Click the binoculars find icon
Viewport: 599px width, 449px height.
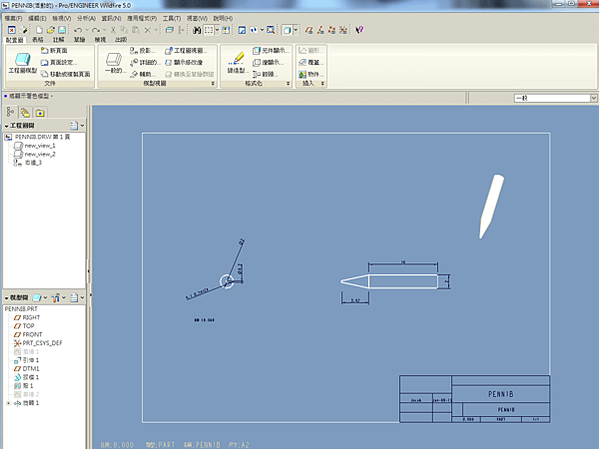(197, 30)
